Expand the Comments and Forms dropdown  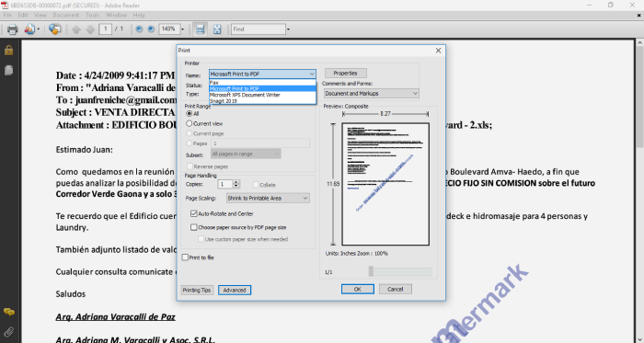[x=372, y=94]
